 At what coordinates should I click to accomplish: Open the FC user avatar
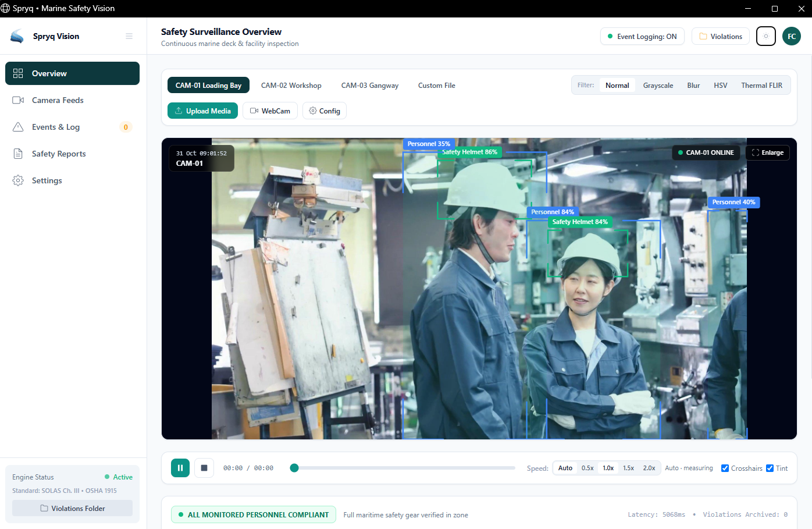[792, 36]
